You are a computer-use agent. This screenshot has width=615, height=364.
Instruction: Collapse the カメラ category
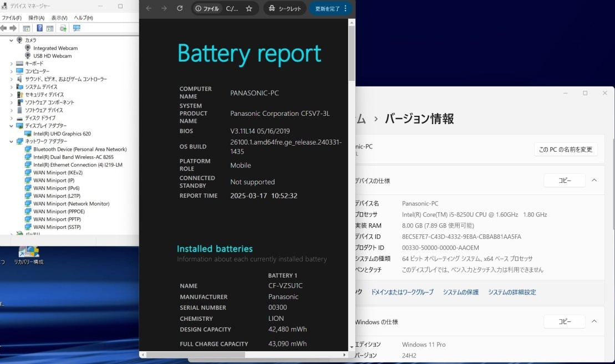pos(12,40)
